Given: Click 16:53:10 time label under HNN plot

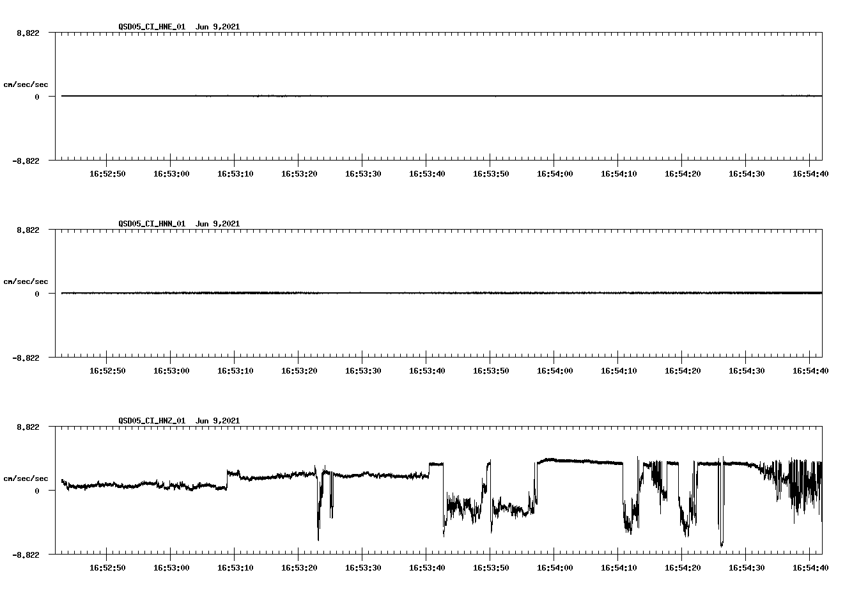Looking at the screenshot, I should point(235,371).
